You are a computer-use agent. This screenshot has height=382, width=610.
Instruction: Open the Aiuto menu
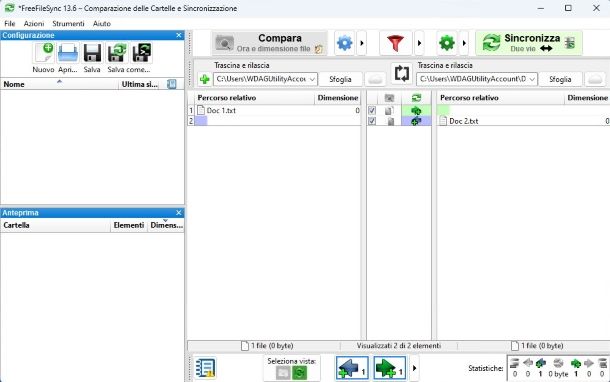tap(102, 24)
